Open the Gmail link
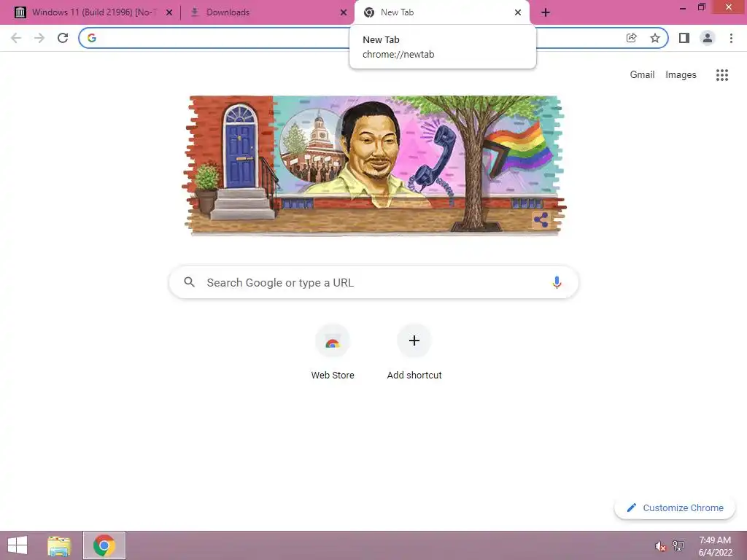Viewport: 747px width, 560px height. pos(642,75)
